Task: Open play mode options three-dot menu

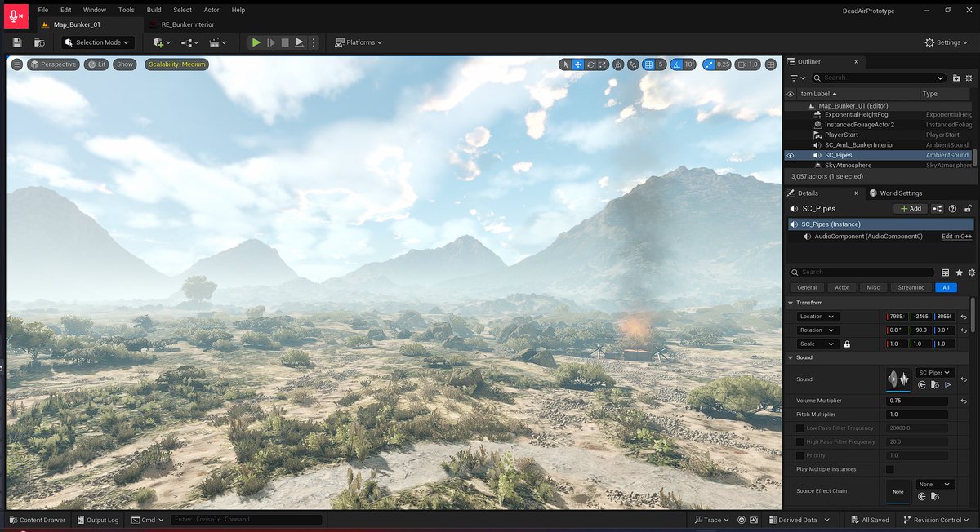Action: [314, 42]
